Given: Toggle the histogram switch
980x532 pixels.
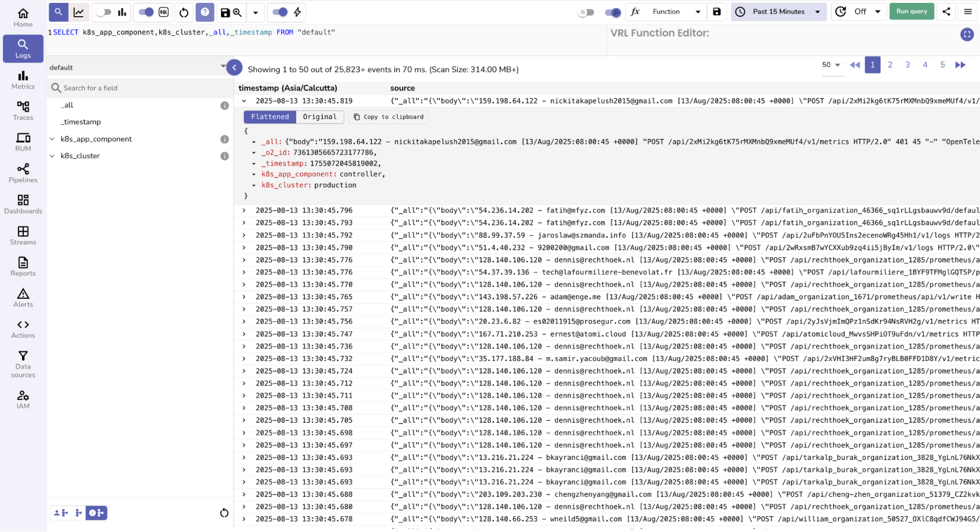Looking at the screenshot, I should [x=103, y=12].
